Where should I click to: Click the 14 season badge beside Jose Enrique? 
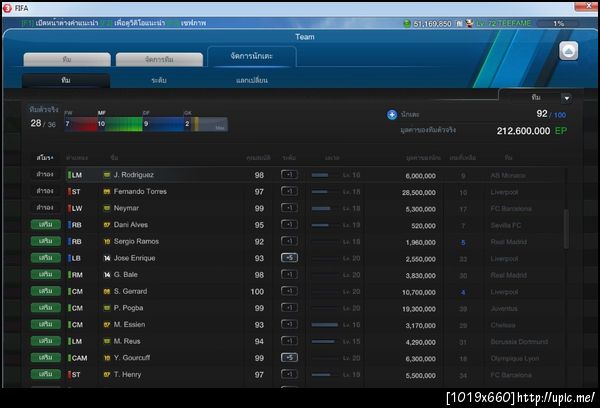click(x=107, y=258)
